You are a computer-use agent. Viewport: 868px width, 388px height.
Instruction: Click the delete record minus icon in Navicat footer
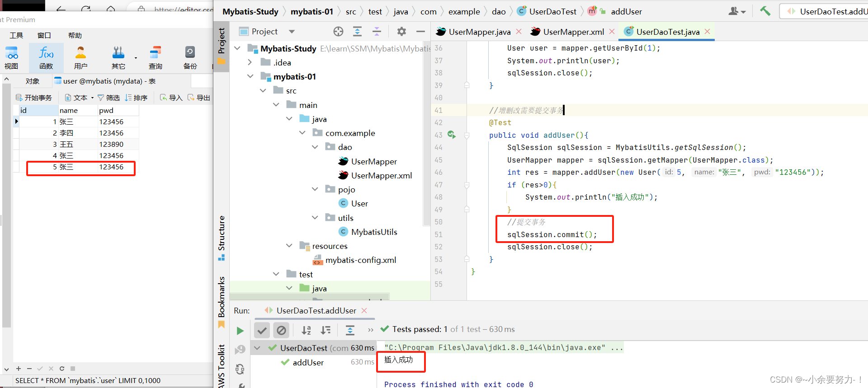click(29, 369)
